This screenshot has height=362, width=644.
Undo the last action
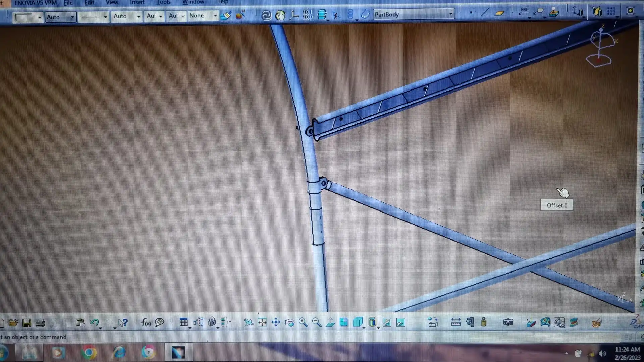(94, 323)
